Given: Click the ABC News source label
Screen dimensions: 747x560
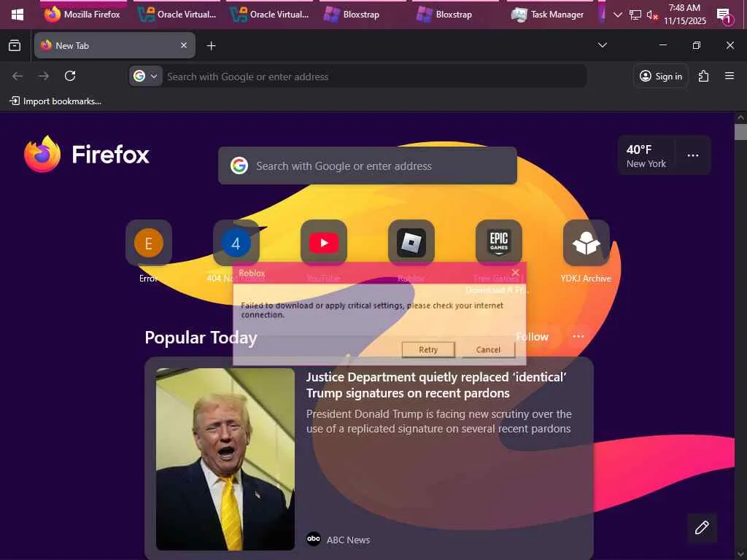Looking at the screenshot, I should click(348, 540).
